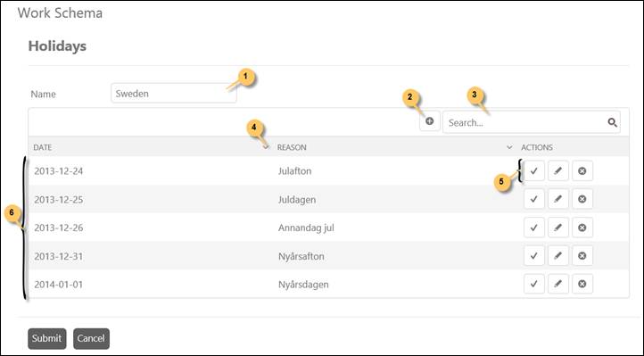
Task: Edit the Nyårsdagen holiday row
Action: [x=557, y=284]
